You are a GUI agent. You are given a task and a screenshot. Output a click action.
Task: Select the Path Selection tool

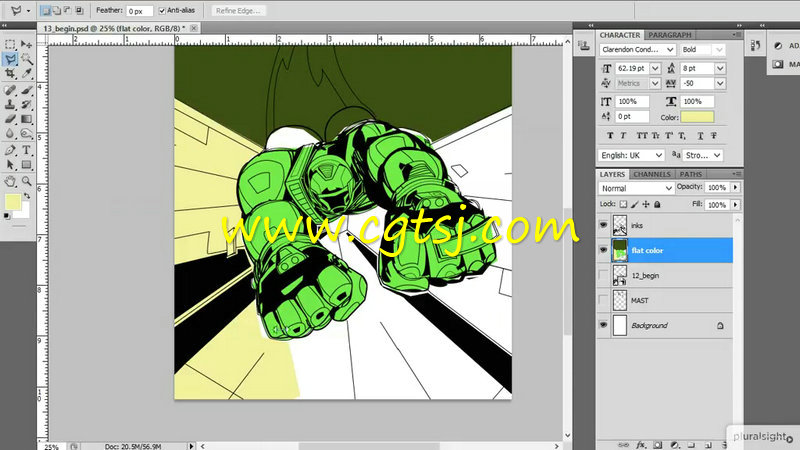[10, 165]
